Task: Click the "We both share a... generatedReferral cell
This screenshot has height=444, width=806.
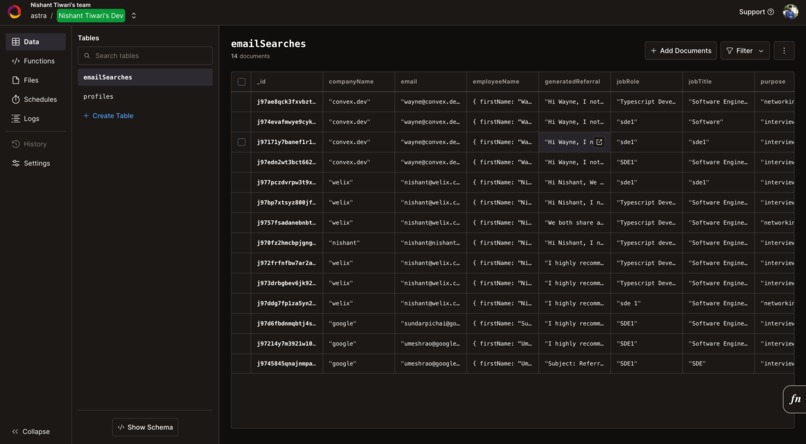Action: pyautogui.click(x=574, y=223)
